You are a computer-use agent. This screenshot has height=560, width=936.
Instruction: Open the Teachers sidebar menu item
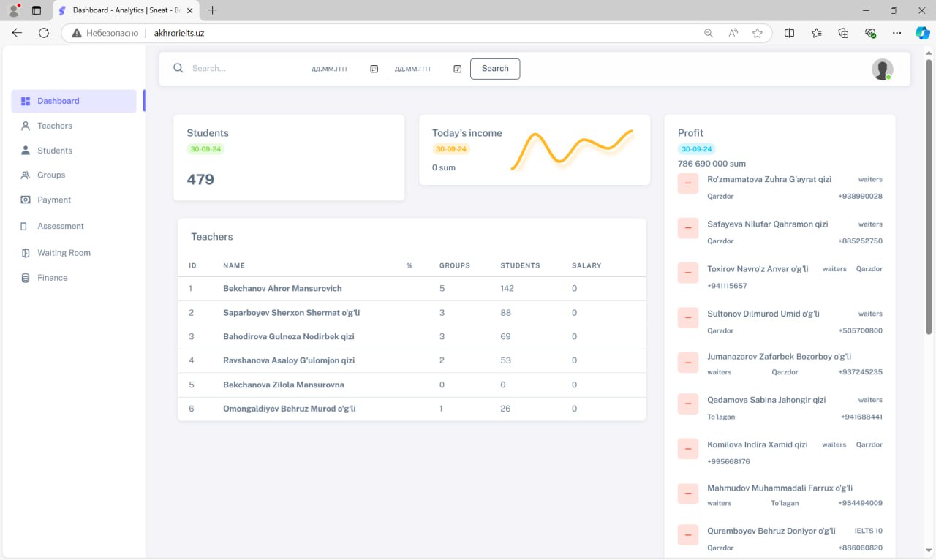tap(54, 126)
